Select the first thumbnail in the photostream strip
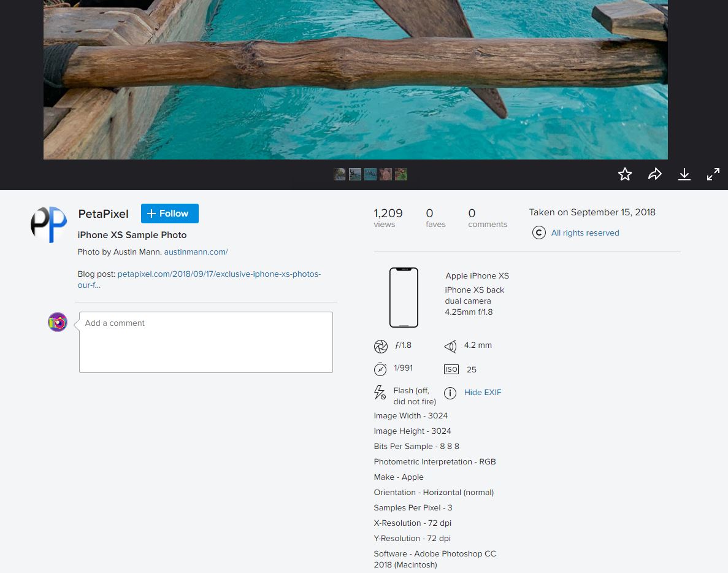This screenshot has height=573, width=728. [339, 174]
